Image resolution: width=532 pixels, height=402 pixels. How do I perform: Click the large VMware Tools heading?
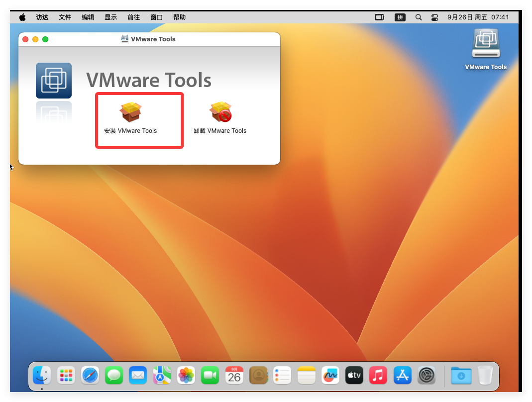click(149, 80)
